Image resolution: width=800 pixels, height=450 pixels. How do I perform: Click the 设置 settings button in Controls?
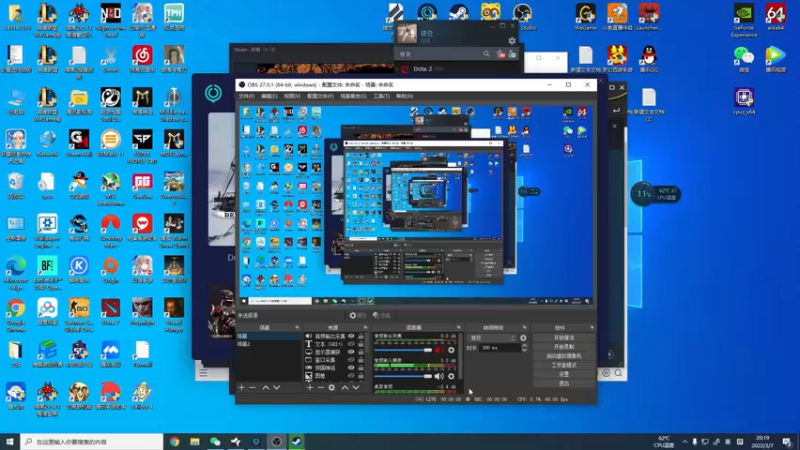coord(564,374)
